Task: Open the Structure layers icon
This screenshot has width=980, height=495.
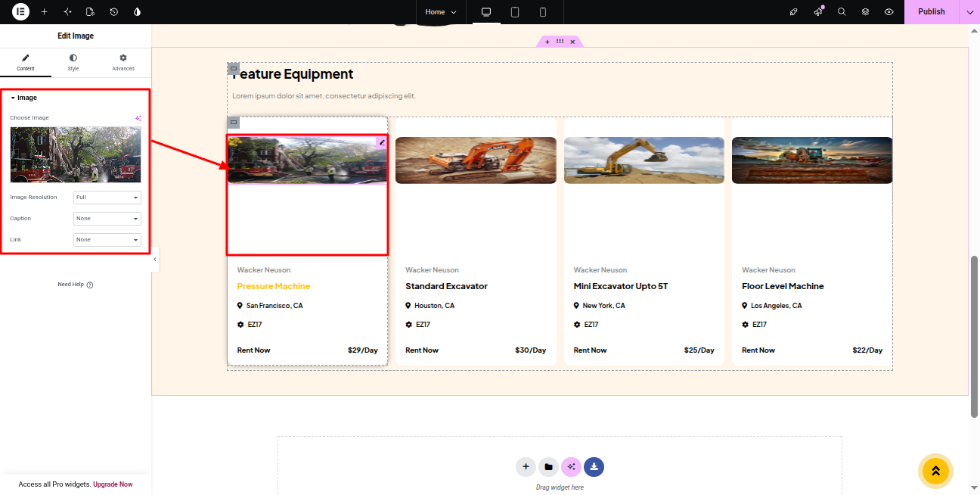Action: point(865,12)
